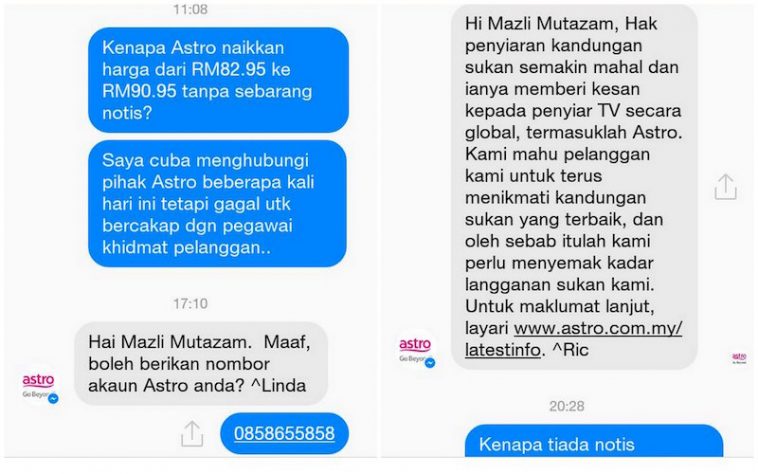Tap the 11:08 timestamp
This screenshot has width=758, height=474.
pos(190,9)
